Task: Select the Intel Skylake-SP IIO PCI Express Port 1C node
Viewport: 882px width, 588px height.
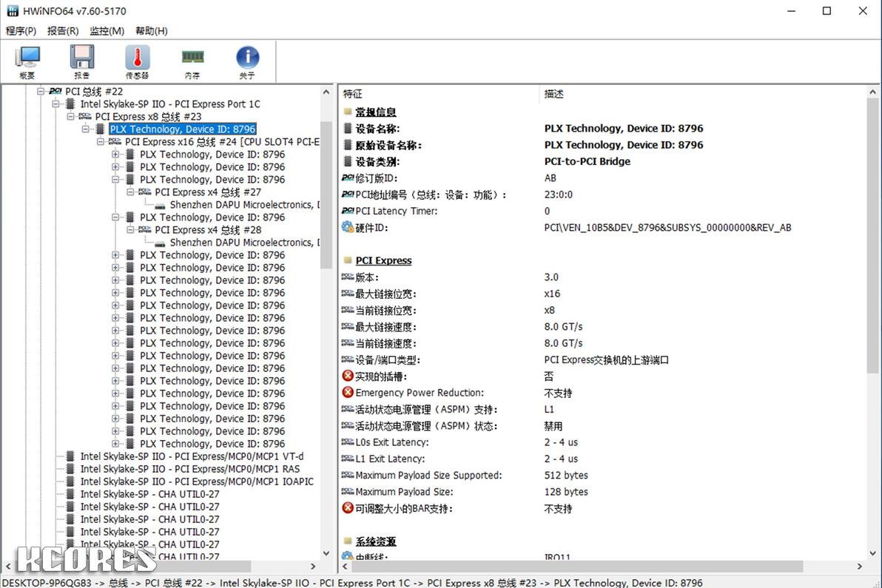Action: click(x=170, y=104)
